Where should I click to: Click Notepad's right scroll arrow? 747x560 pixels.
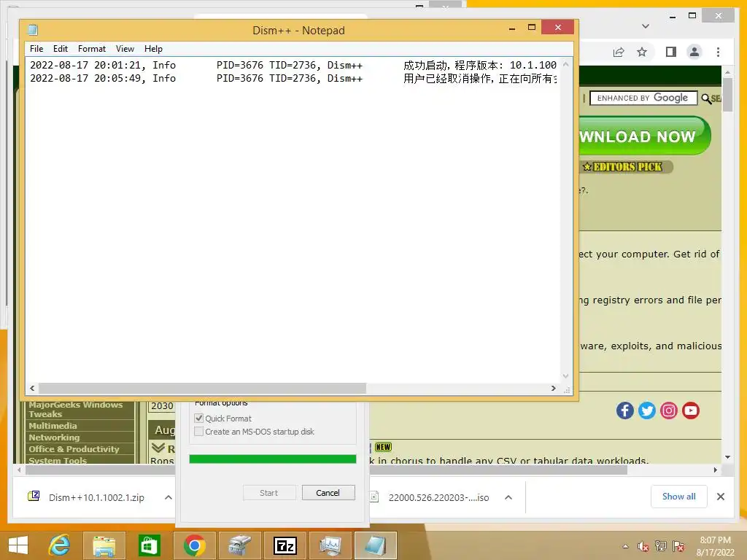(x=553, y=389)
